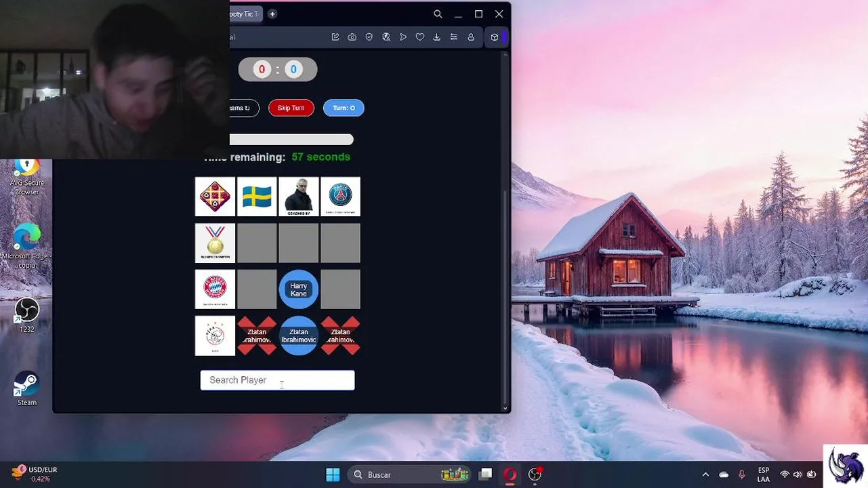Viewport: 868px width, 488px height.
Task: Click crossed Zlatan cell in Sweden column
Action: tap(257, 335)
